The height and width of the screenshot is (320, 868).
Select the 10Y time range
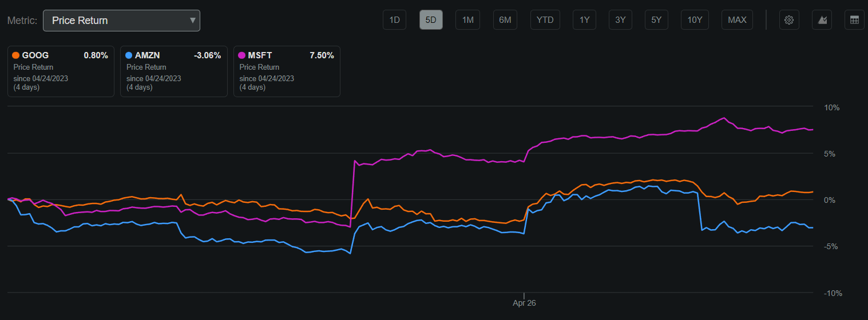pos(695,20)
